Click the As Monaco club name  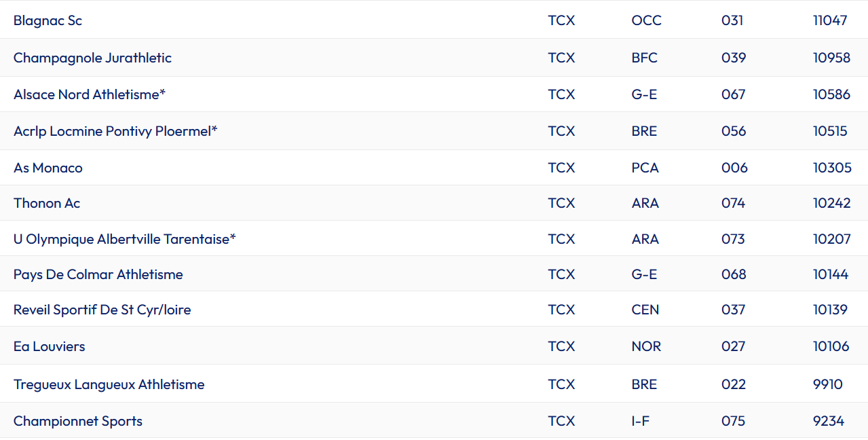48,168
